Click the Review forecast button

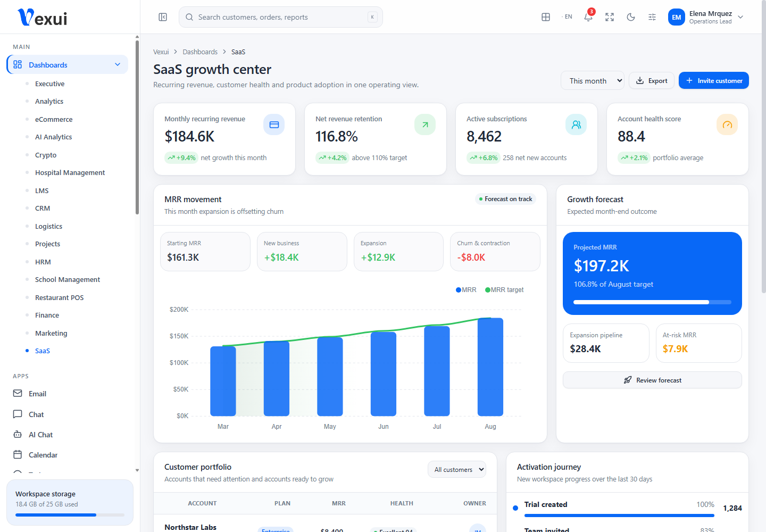[652, 380]
